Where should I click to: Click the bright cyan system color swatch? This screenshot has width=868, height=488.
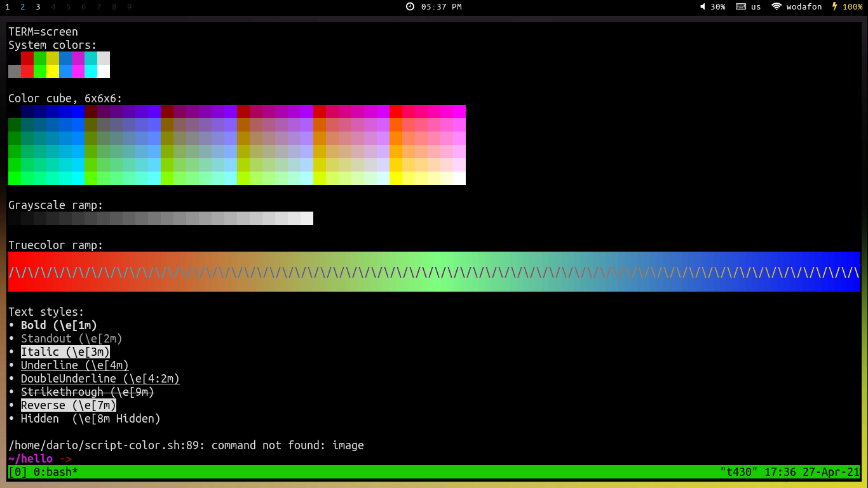[91, 71]
